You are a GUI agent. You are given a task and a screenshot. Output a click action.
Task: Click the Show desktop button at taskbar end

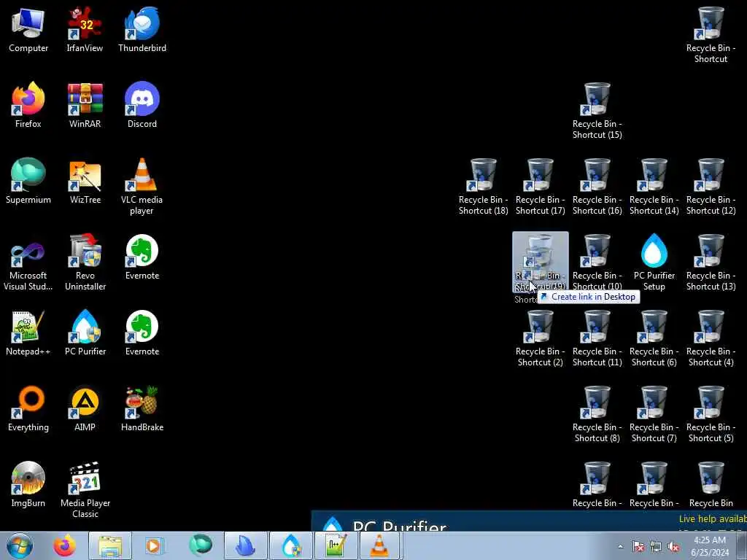pyautogui.click(x=742, y=545)
